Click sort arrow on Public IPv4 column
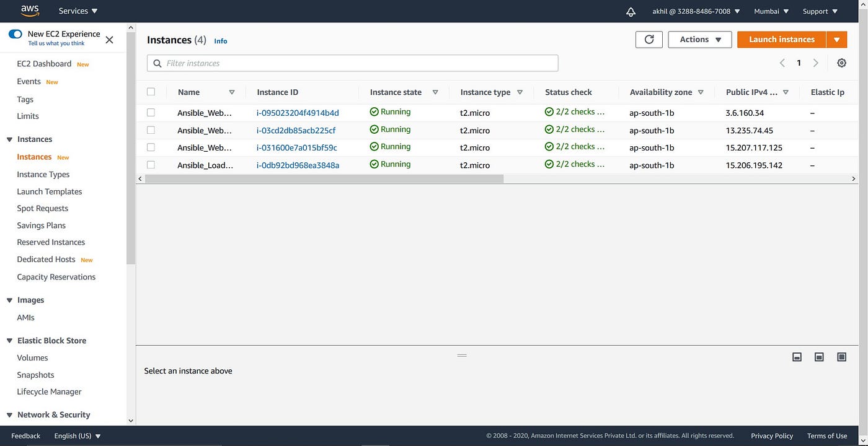This screenshot has height=446, width=868. [786, 92]
